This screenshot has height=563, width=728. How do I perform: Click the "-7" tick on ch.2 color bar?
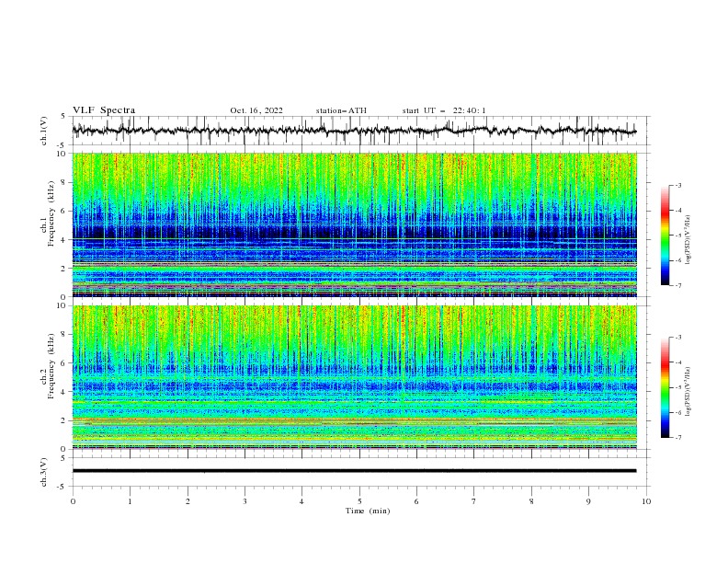pos(677,438)
